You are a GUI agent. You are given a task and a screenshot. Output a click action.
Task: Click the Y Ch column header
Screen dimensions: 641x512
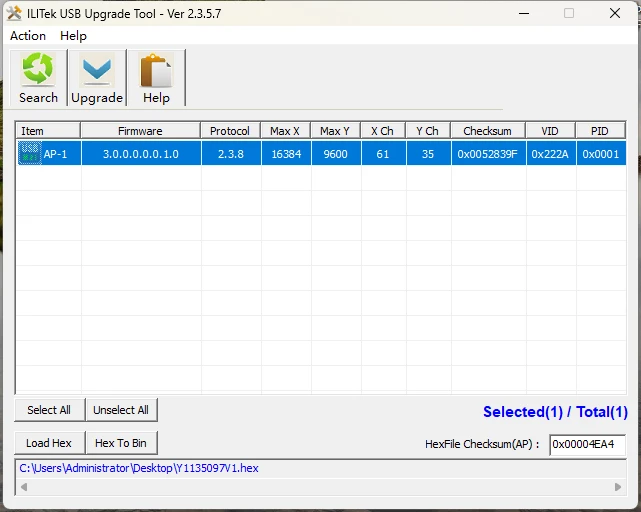(428, 131)
